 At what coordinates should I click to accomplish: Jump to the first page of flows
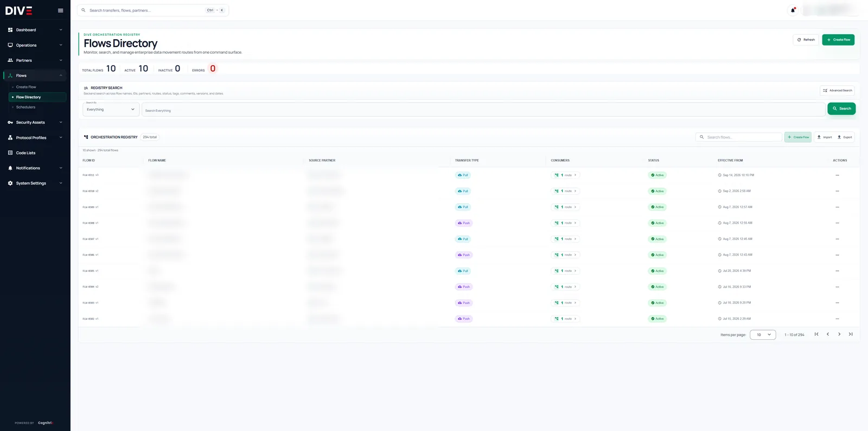816,334
